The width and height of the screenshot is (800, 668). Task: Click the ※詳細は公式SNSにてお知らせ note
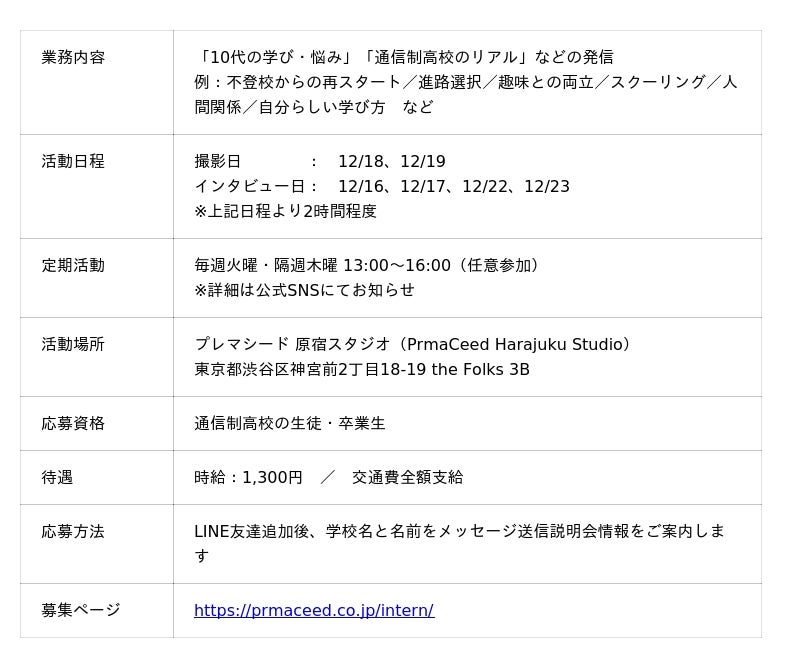tap(304, 290)
